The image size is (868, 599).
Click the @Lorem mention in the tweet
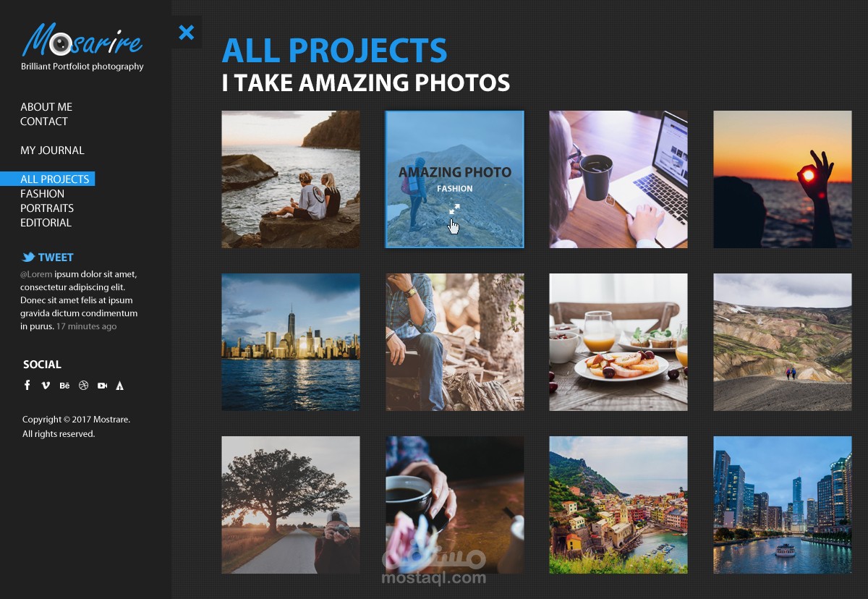point(36,274)
